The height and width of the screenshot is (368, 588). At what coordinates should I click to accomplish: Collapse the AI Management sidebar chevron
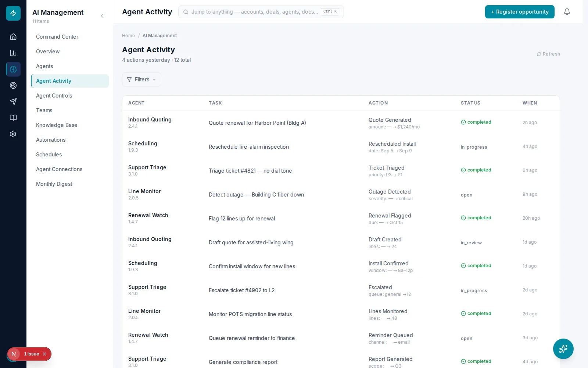point(102,16)
